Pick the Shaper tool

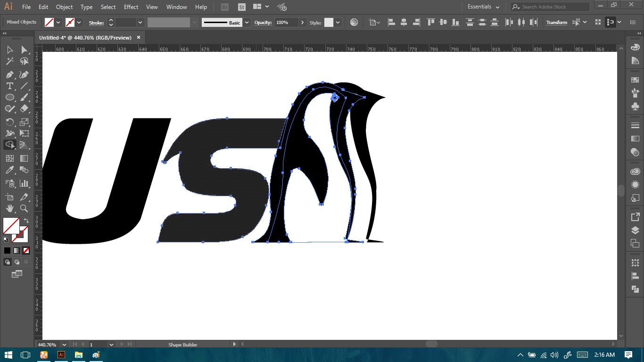click(9, 108)
